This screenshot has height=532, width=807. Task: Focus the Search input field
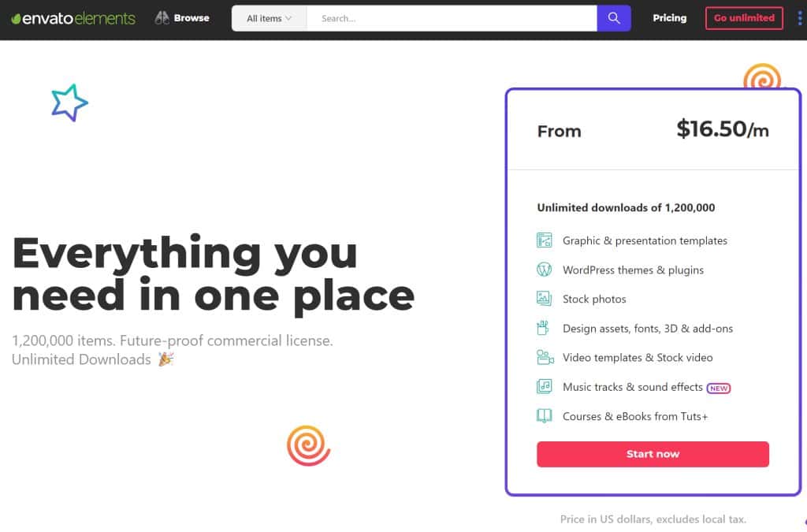(451, 18)
